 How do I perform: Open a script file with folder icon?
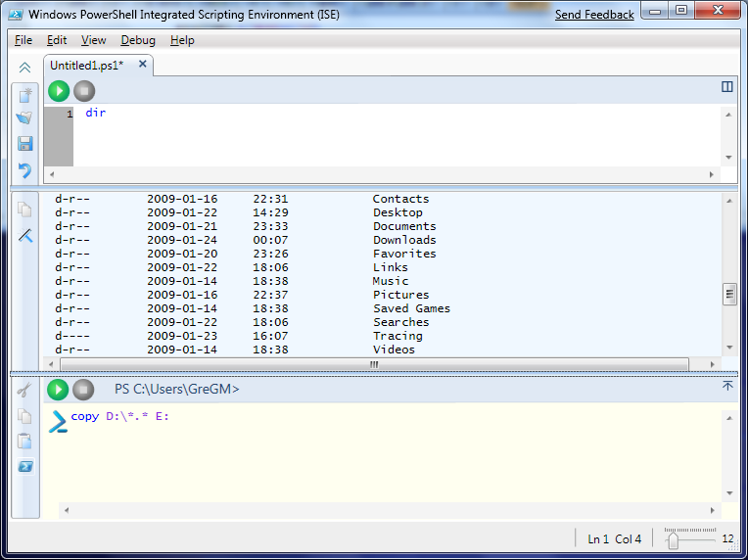tap(24, 117)
